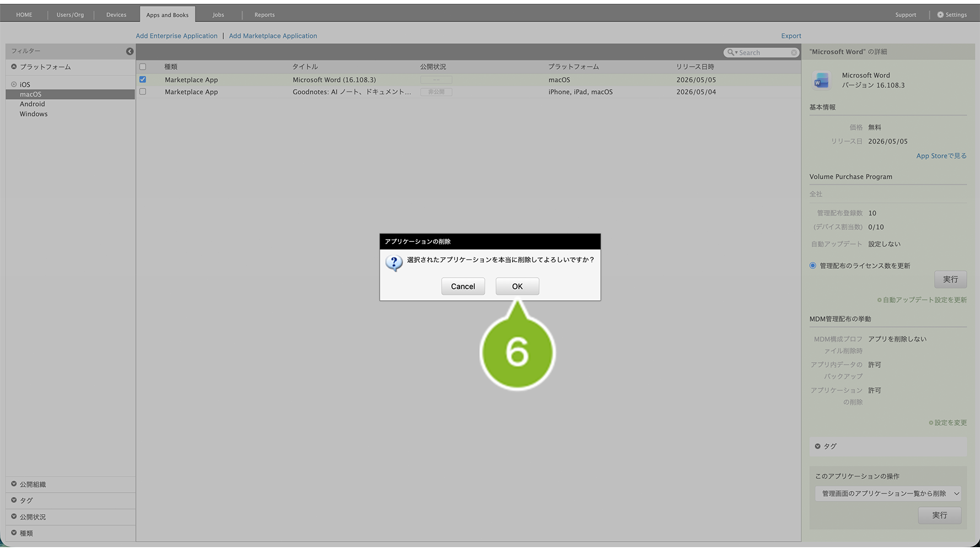Open the Devices tab
This screenshot has height=551, width=980.
[116, 15]
